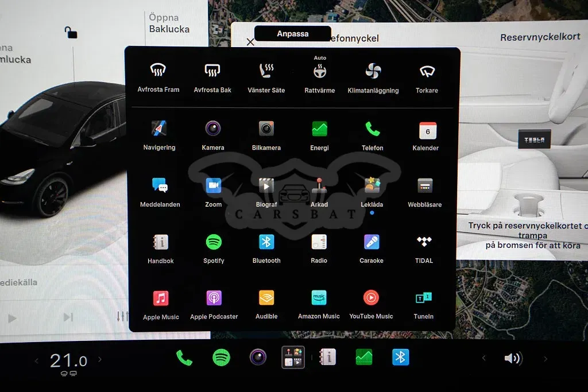Screen dimensions: 588x392
Task: Open Biograf theater app
Action: click(266, 192)
